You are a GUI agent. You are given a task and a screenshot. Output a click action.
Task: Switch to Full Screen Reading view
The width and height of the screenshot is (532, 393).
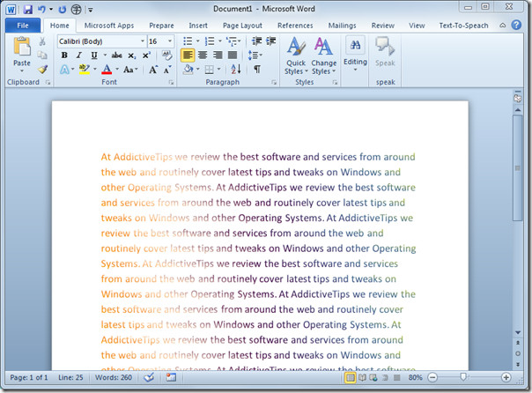362,377
